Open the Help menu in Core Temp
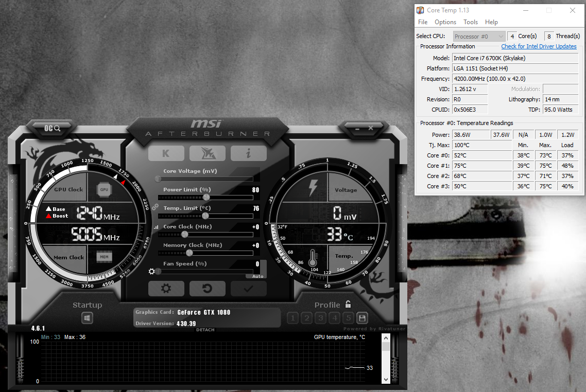This screenshot has height=392, width=586. tap(491, 22)
